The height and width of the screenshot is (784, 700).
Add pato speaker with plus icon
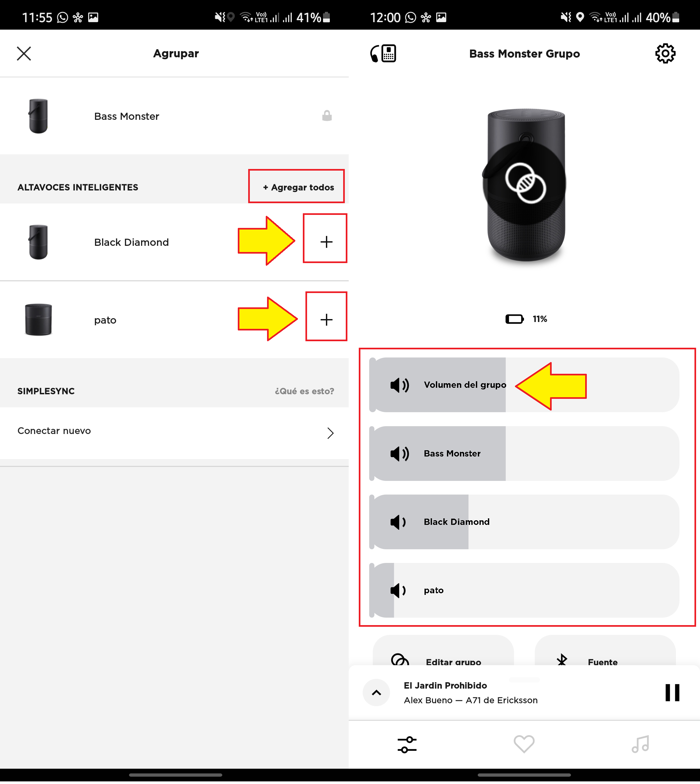coord(326,319)
